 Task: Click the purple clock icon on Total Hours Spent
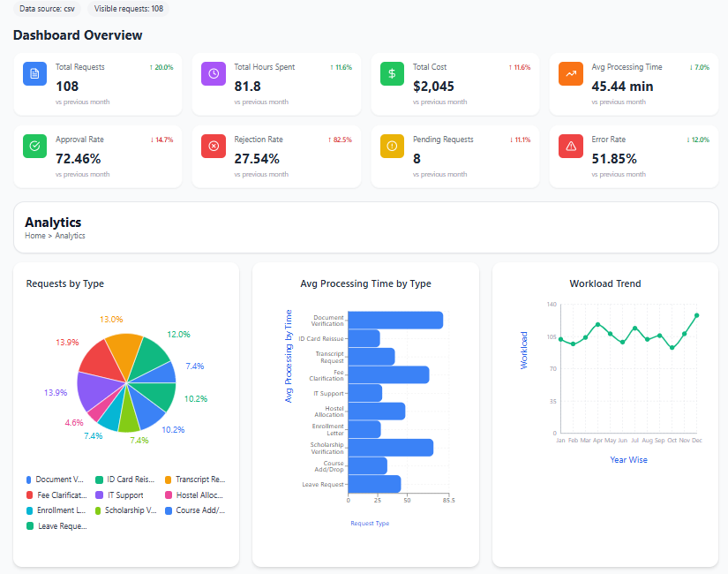tap(213, 73)
